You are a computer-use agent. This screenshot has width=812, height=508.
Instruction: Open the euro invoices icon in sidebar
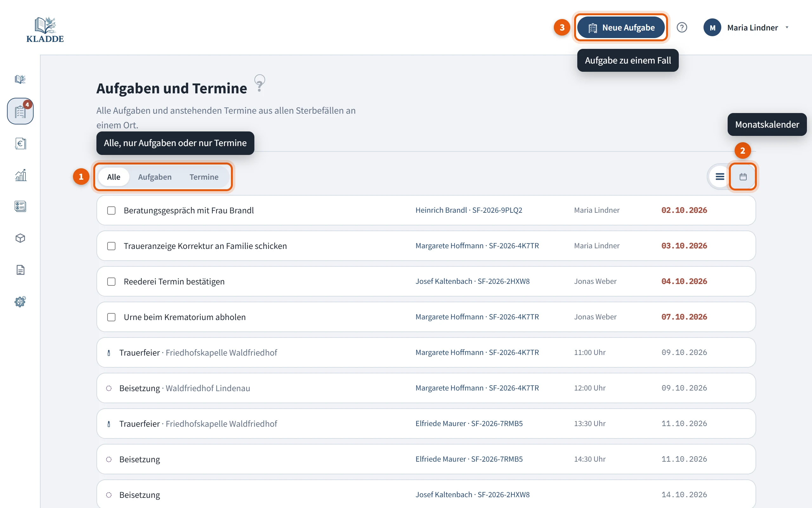coord(20,144)
